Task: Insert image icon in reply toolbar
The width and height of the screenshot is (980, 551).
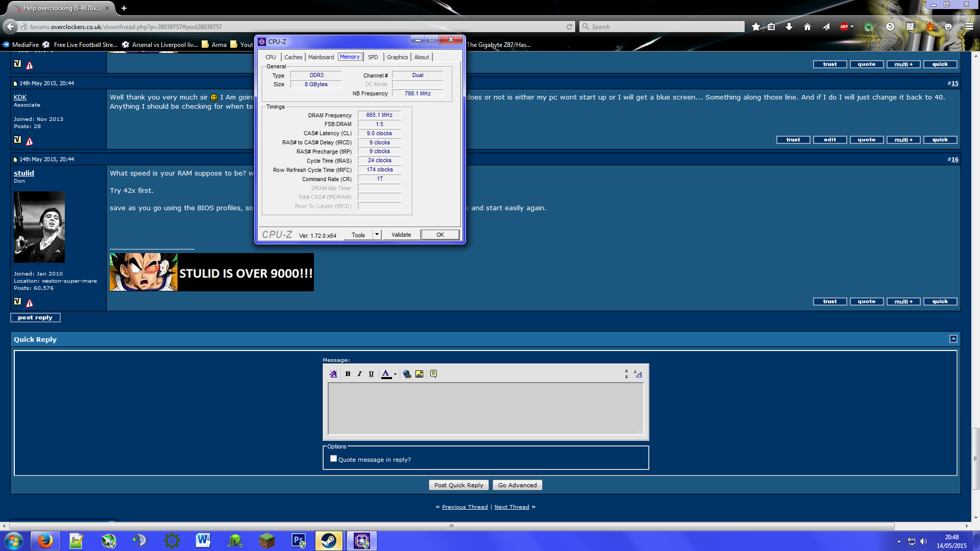Action: pos(419,374)
